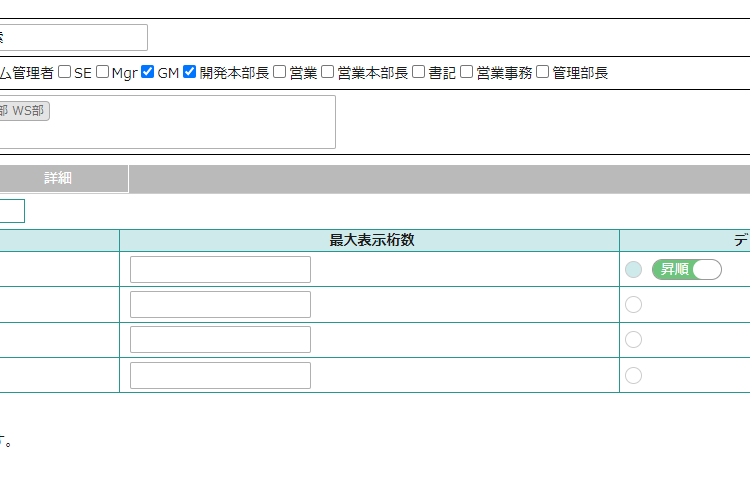
Task: Tick the 管理部長 checkbox
Action: 543,72
